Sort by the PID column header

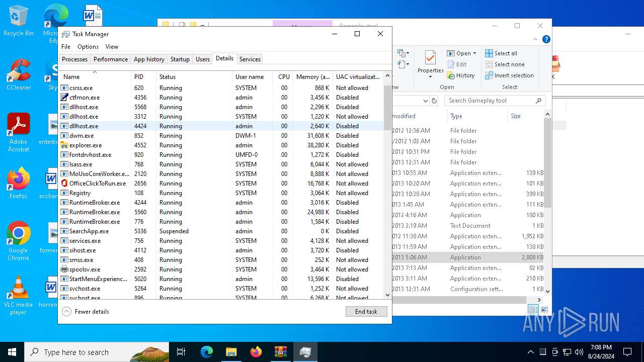[x=143, y=77]
